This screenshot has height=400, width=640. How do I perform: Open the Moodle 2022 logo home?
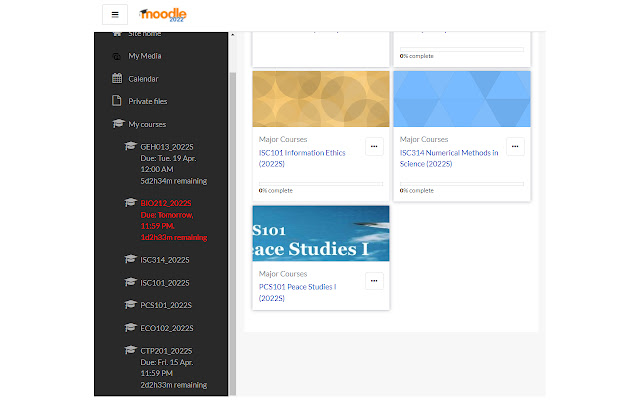pyautogui.click(x=162, y=15)
